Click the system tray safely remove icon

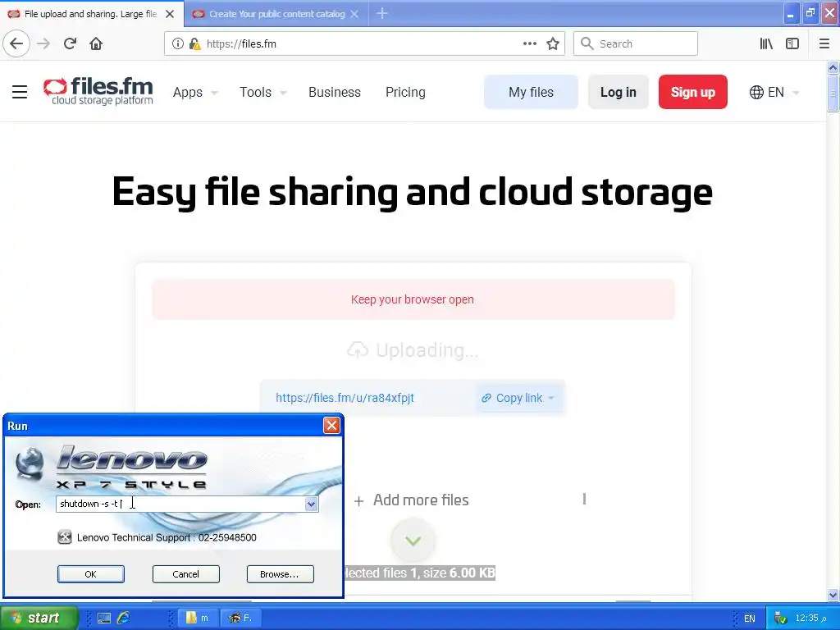tap(781, 619)
